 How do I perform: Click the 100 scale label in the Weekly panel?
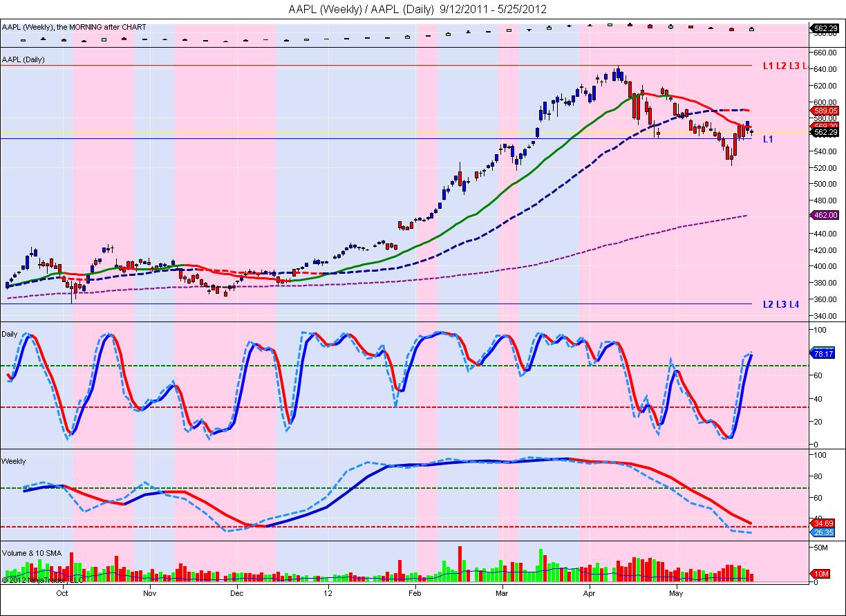pyautogui.click(x=820, y=455)
